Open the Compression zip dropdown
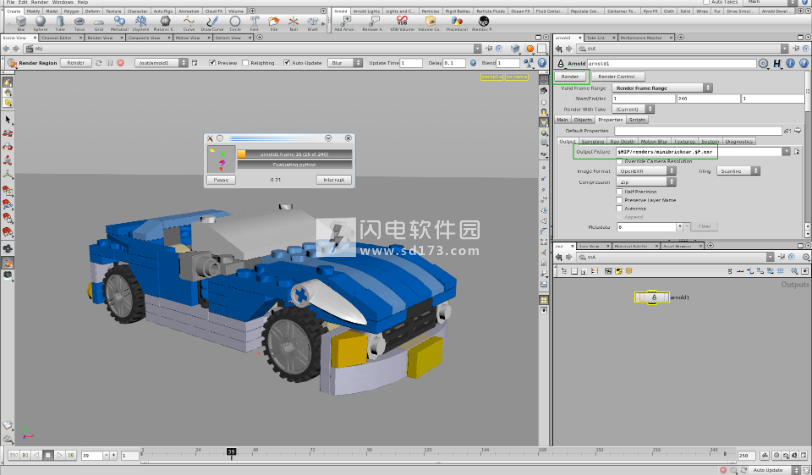This screenshot has height=475, width=812. (x=646, y=182)
